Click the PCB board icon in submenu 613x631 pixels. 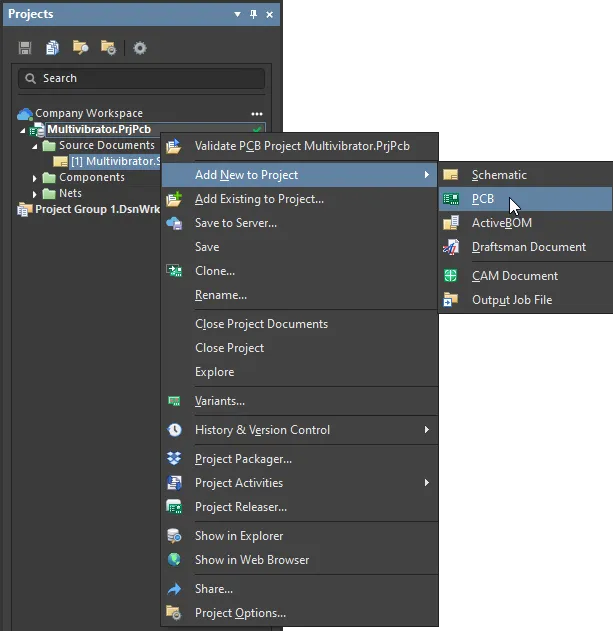coord(450,199)
